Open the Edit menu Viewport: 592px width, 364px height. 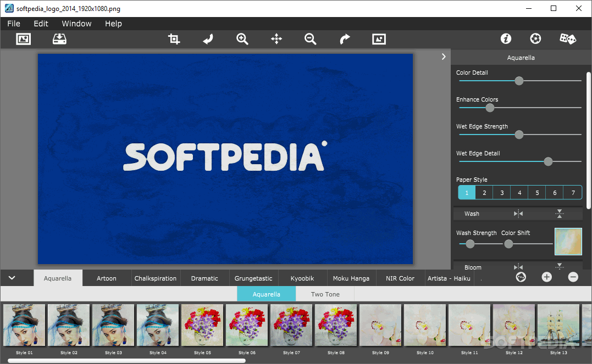point(41,24)
